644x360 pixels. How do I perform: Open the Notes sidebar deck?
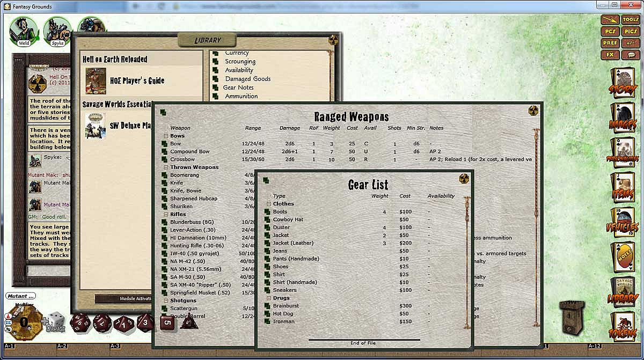624,258
